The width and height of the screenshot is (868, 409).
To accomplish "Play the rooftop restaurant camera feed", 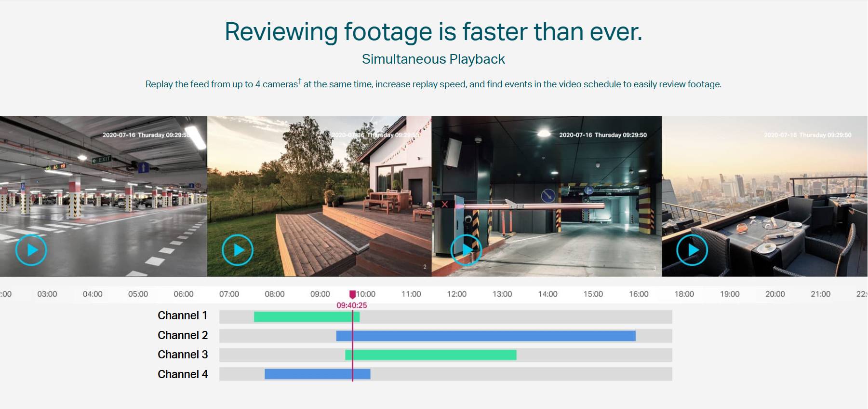I will point(692,250).
